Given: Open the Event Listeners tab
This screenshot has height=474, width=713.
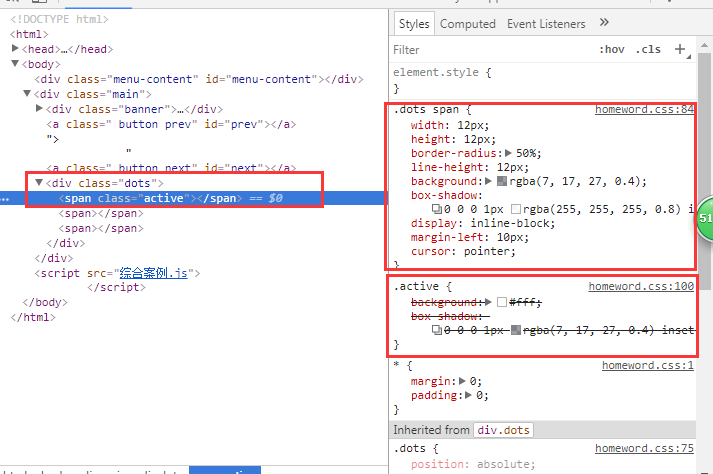Looking at the screenshot, I should coord(546,24).
